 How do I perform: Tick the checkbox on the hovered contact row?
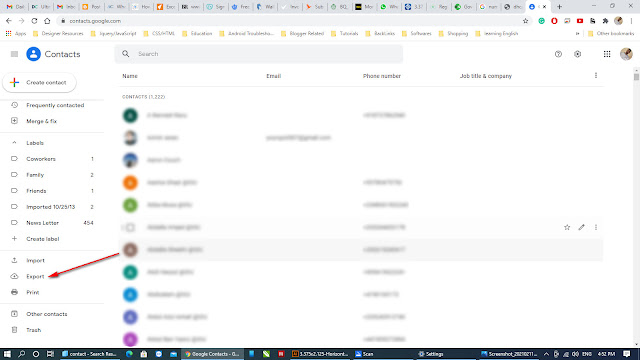tap(130, 227)
